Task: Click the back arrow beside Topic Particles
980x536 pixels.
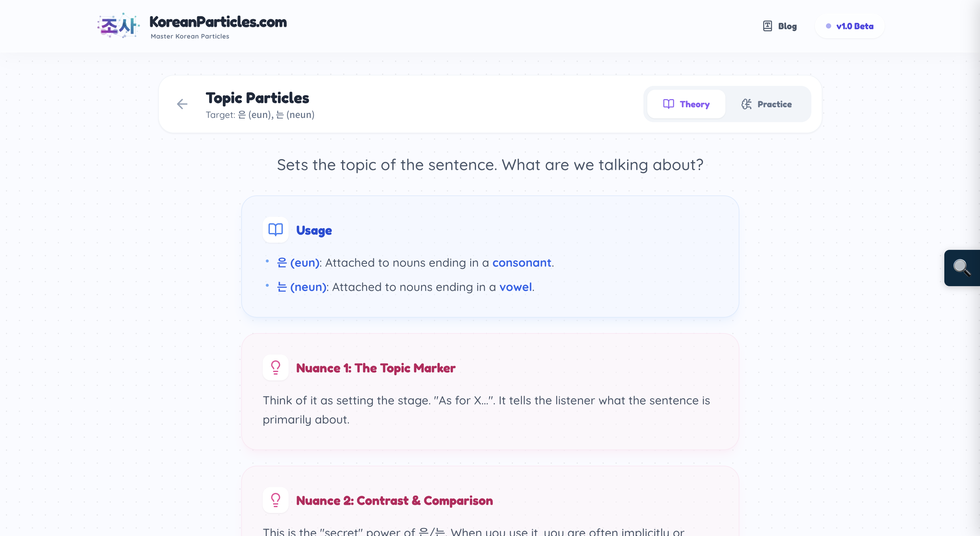Action: click(182, 104)
